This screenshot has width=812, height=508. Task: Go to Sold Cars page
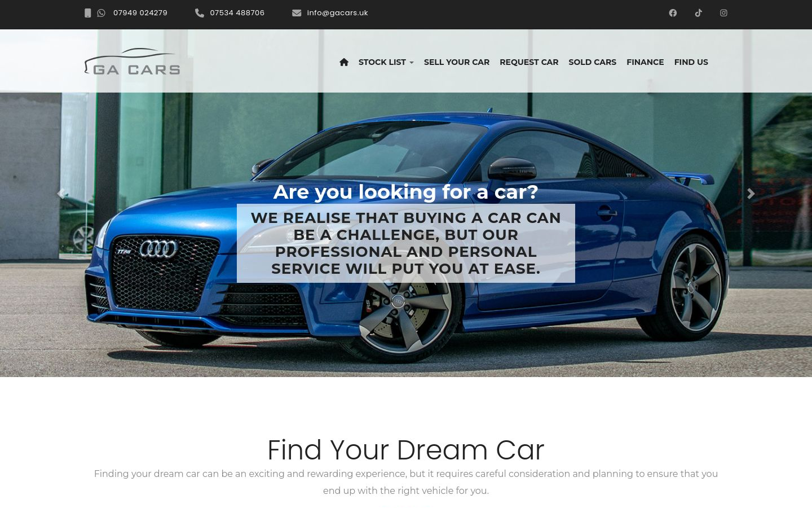[x=592, y=62]
